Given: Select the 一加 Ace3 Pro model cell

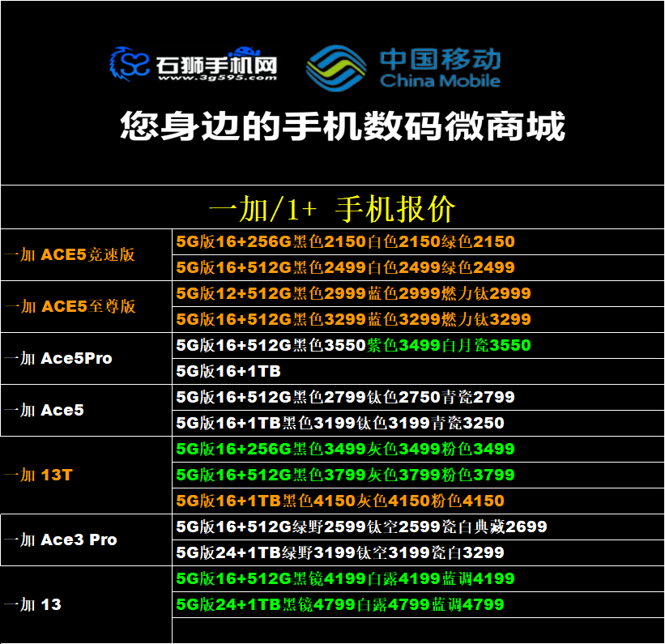Looking at the screenshot, I should coord(86,540).
